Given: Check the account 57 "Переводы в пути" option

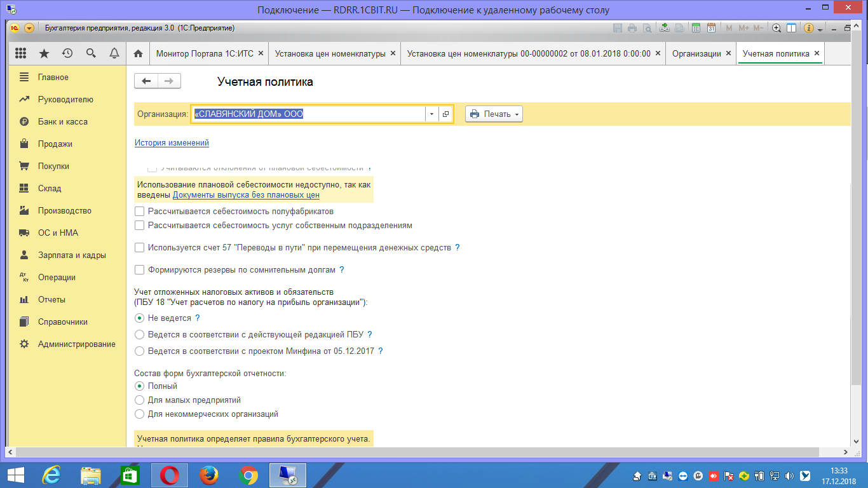Looking at the screenshot, I should (x=140, y=248).
